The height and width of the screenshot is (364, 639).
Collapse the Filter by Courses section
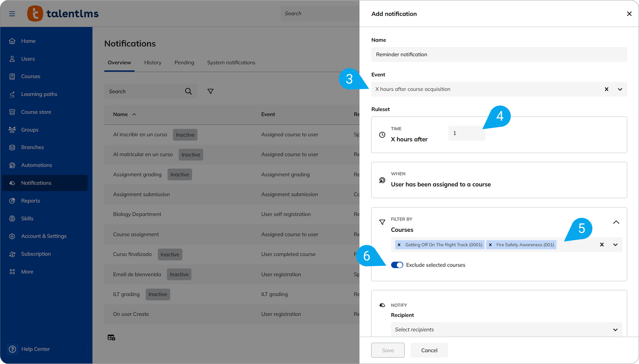616,222
